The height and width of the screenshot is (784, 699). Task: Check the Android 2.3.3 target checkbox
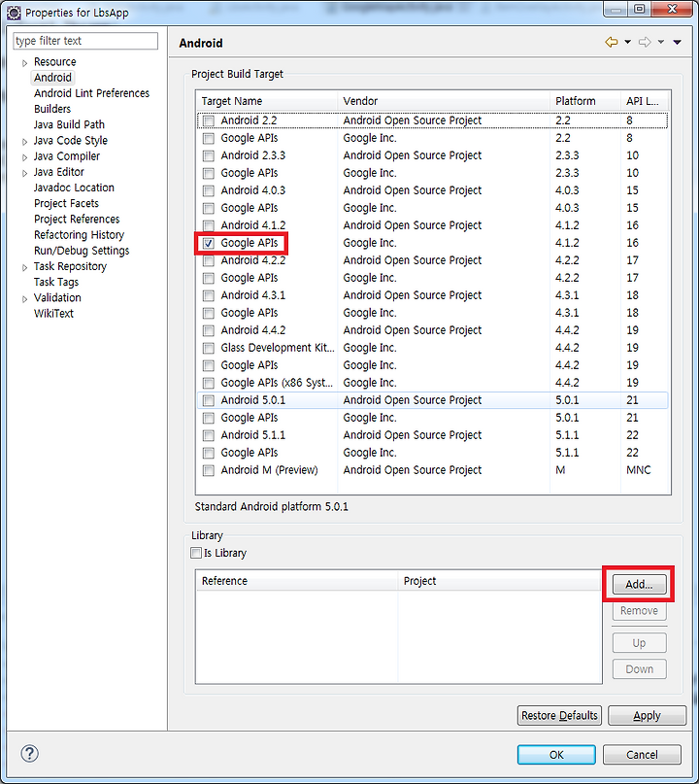pyautogui.click(x=209, y=156)
